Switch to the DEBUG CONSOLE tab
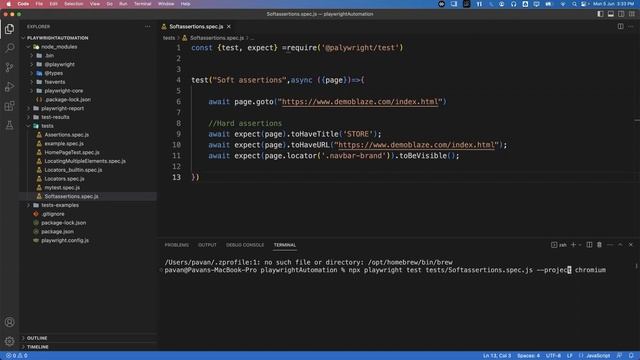640x360 pixels. tap(245, 245)
